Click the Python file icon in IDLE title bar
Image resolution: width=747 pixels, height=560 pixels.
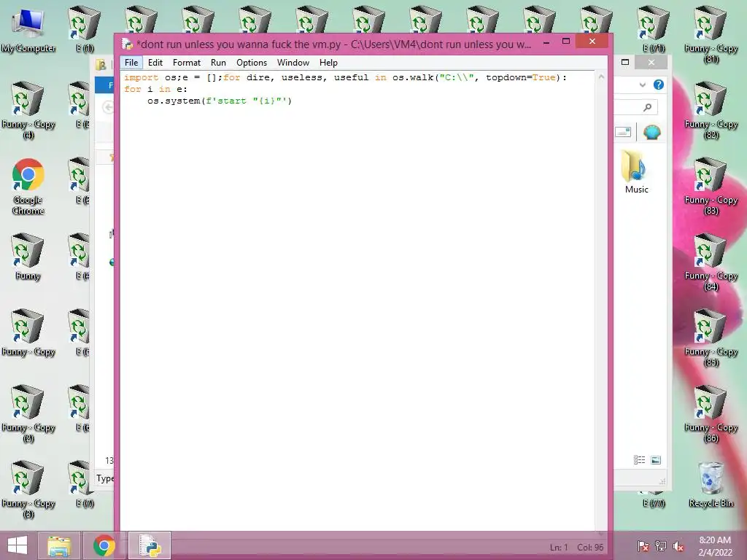coord(127,44)
